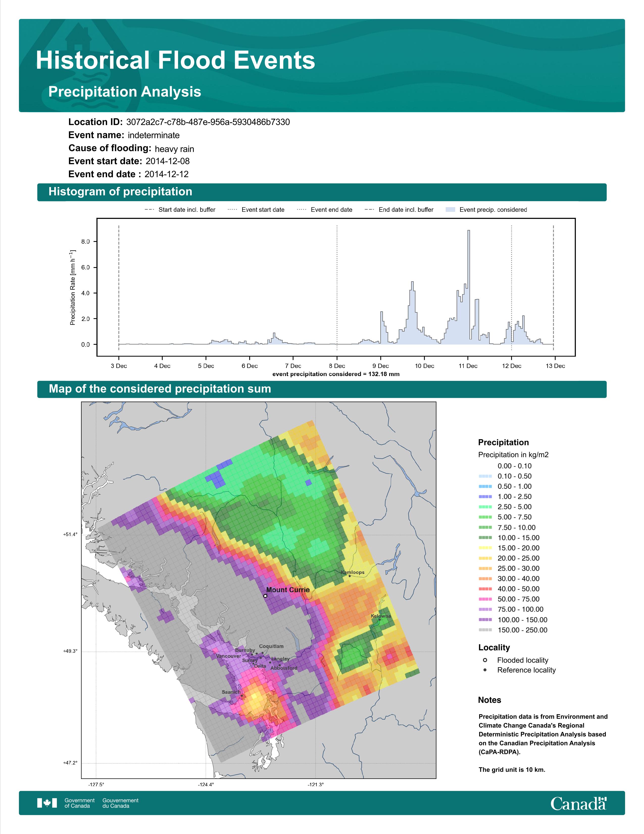Click the Burnaby label on the map
Image resolution: width=644 pixels, height=834 pixels.
pyautogui.click(x=245, y=650)
